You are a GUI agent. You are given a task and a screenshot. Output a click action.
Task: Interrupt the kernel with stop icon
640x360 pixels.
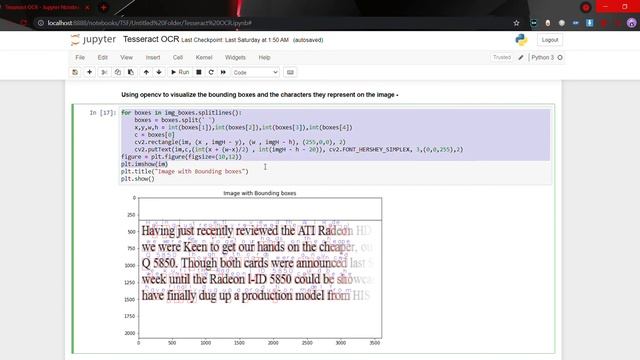pyautogui.click(x=199, y=72)
